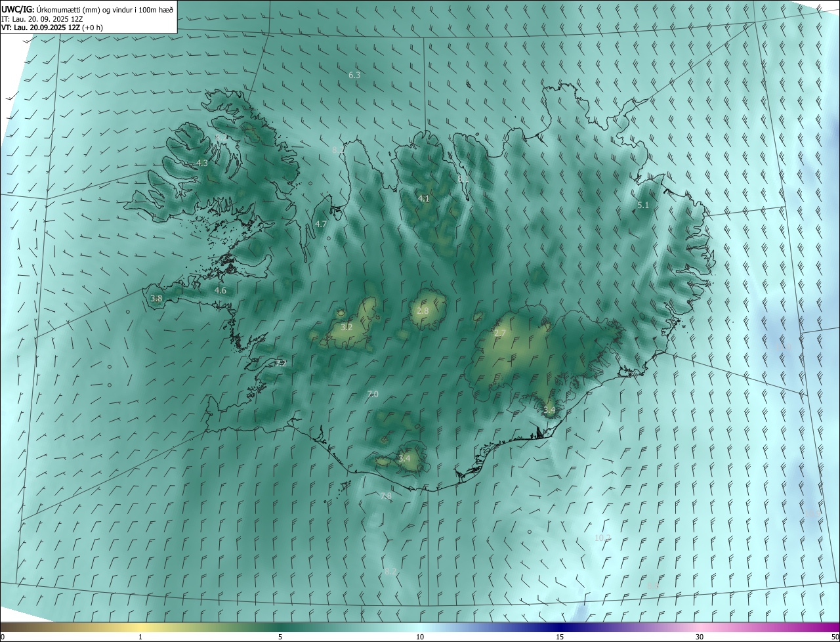Click the 7.2 value label
Image resolution: width=840 pixels, height=642 pixels.
pos(281,363)
